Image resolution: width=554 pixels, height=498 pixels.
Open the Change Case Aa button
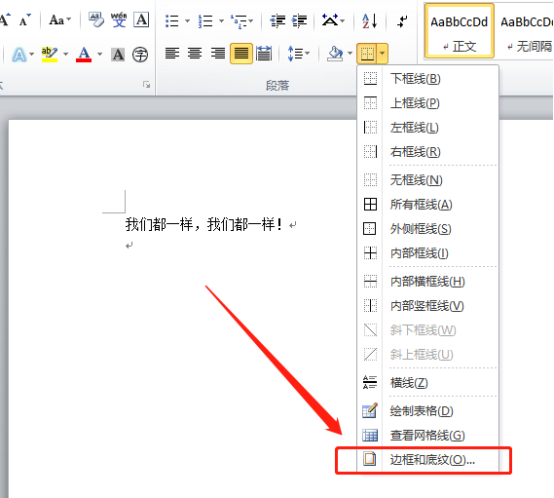(x=60, y=20)
